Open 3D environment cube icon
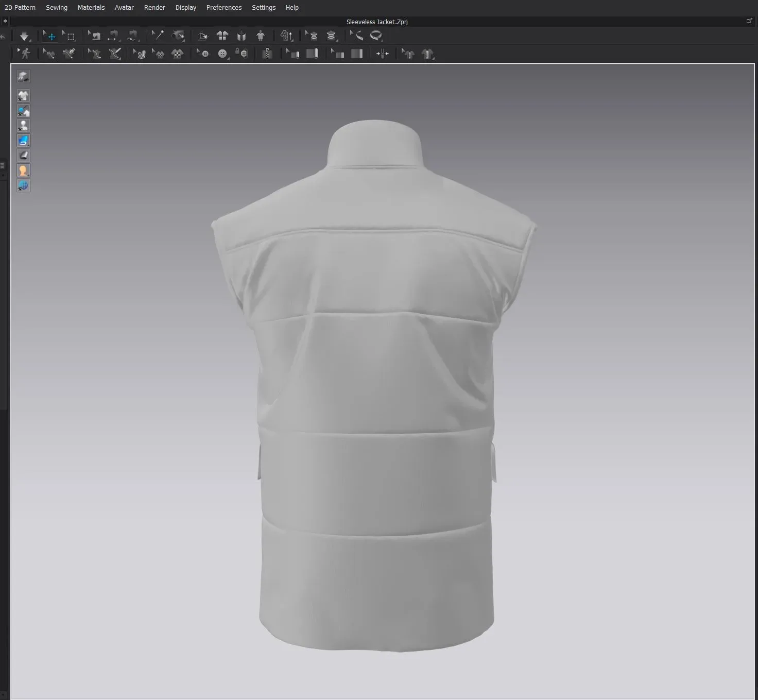This screenshot has height=700, width=758. click(x=23, y=76)
